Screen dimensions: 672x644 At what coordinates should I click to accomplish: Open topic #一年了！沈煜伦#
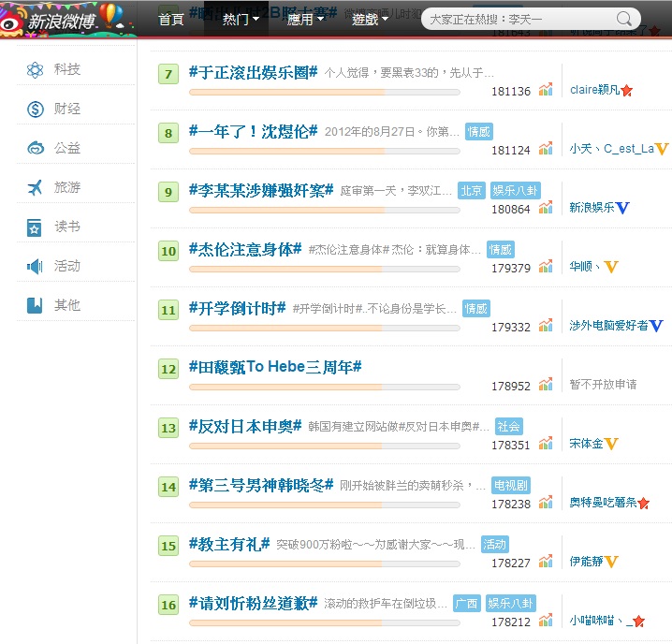[x=254, y=132]
